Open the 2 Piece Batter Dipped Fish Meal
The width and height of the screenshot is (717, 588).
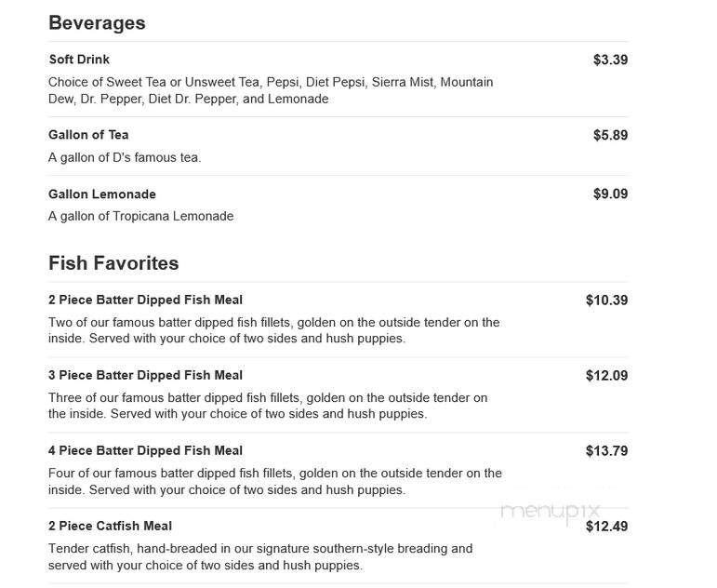click(x=145, y=301)
